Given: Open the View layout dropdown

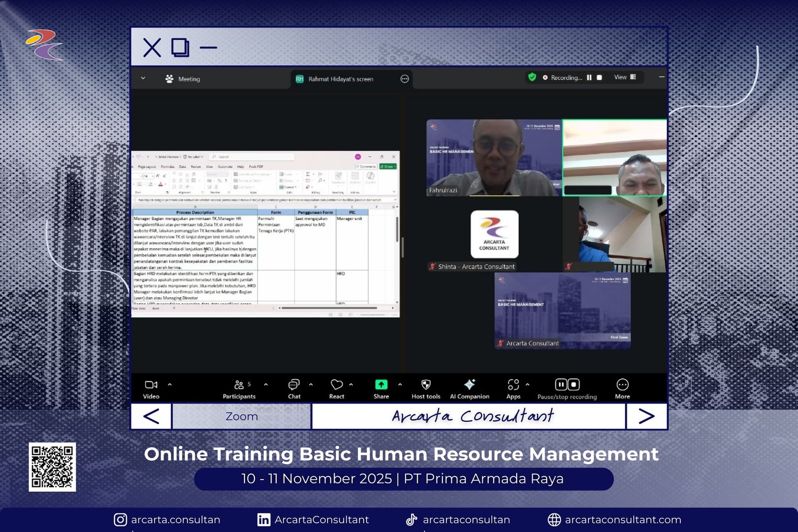Looking at the screenshot, I should tap(625, 77).
